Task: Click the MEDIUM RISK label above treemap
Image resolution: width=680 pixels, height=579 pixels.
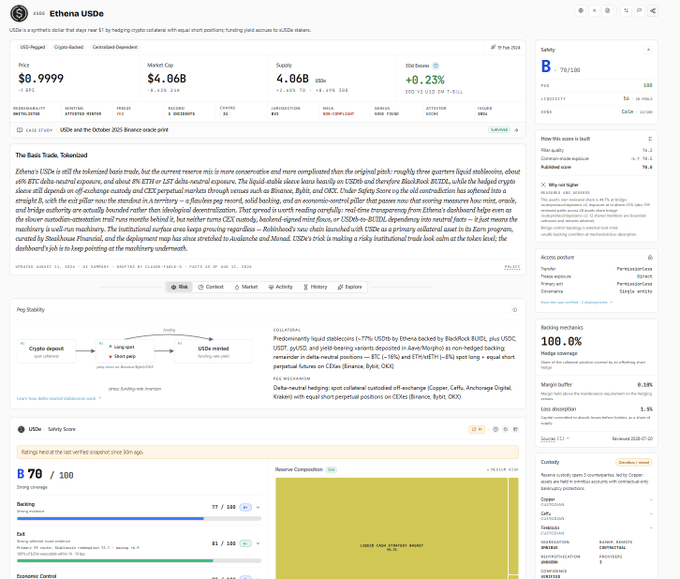Action: (503, 469)
